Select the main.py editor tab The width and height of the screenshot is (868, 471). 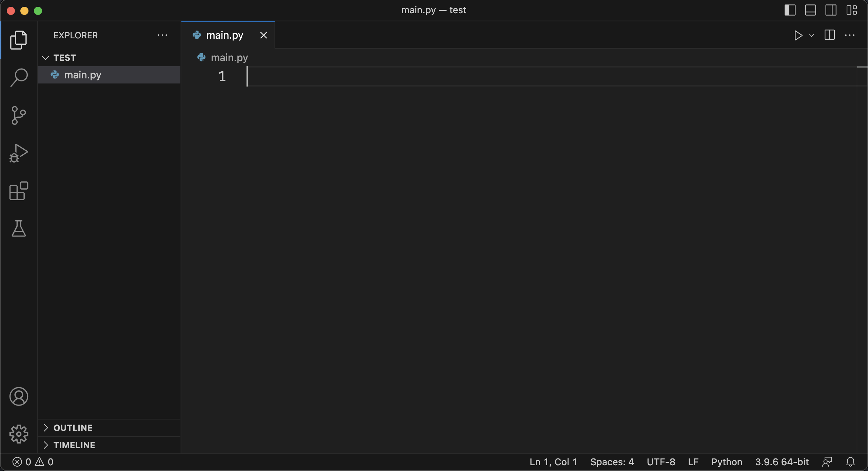coord(224,35)
